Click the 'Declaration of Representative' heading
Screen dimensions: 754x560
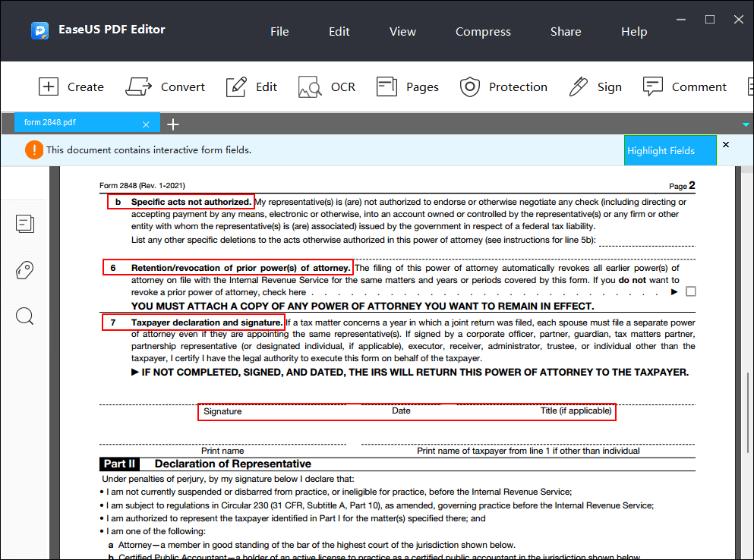[x=233, y=464]
